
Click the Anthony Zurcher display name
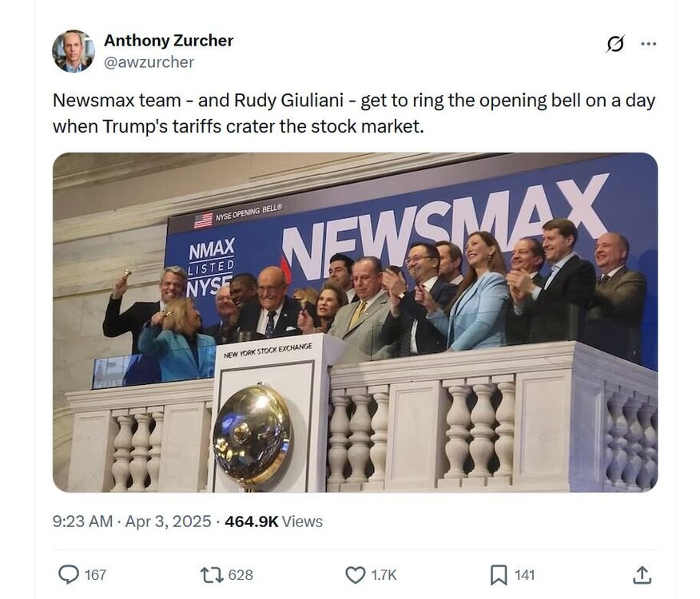click(x=169, y=41)
